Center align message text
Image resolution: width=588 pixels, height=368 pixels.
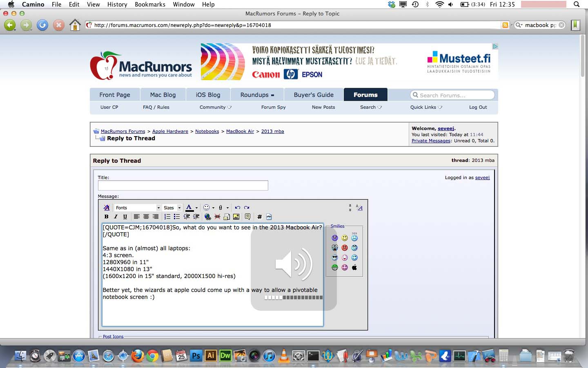(x=146, y=217)
